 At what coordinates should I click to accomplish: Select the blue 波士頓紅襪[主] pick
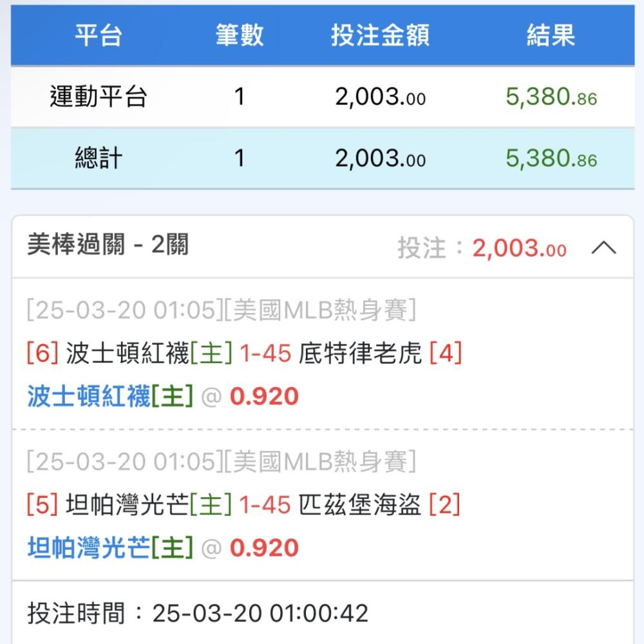pos(110,397)
